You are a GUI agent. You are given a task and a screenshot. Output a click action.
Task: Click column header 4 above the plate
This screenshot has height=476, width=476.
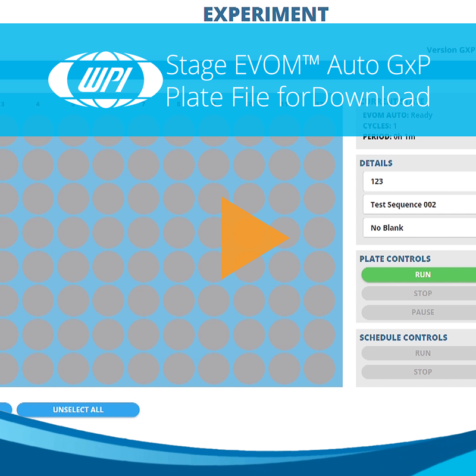37,103
